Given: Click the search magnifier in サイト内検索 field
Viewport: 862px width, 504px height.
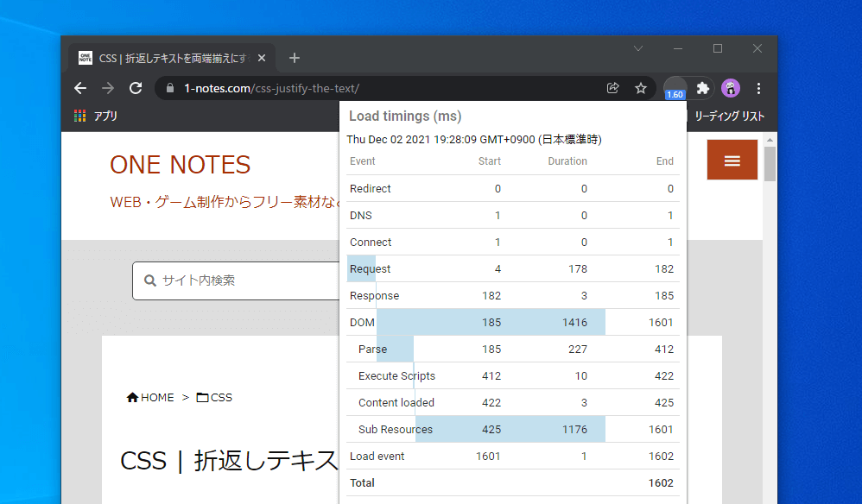Looking at the screenshot, I should coord(150,280).
